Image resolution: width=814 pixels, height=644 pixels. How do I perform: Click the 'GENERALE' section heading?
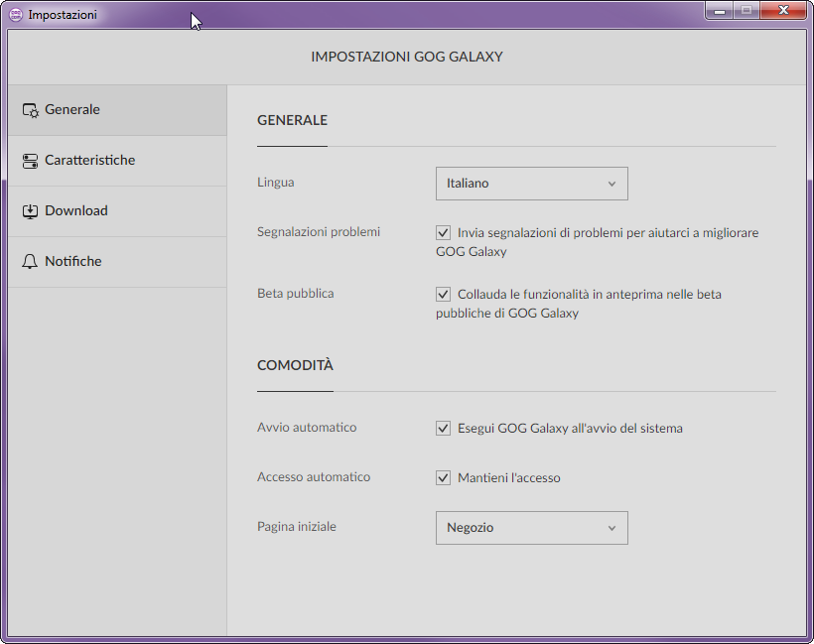(292, 120)
